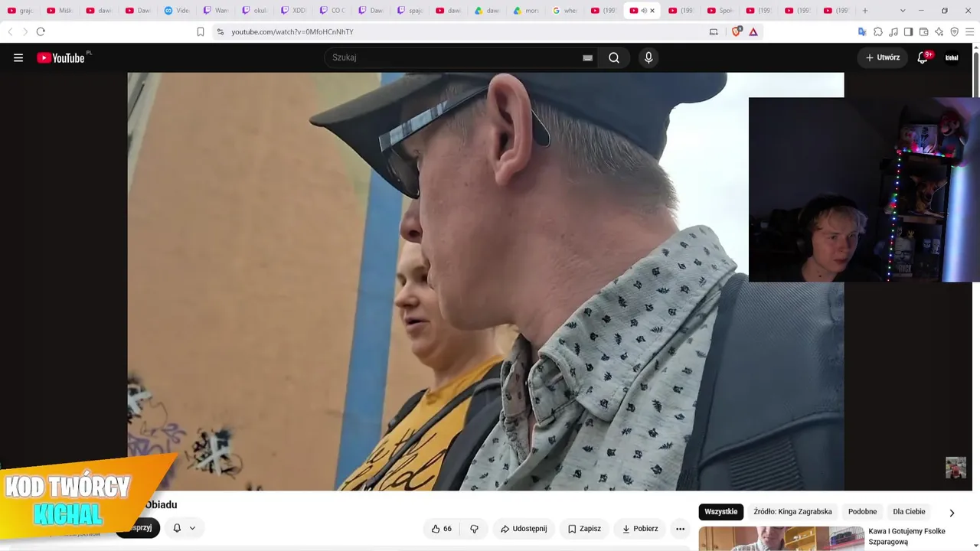The image size is (980, 551).
Task: Open the notifications bell
Action: [x=923, y=57]
